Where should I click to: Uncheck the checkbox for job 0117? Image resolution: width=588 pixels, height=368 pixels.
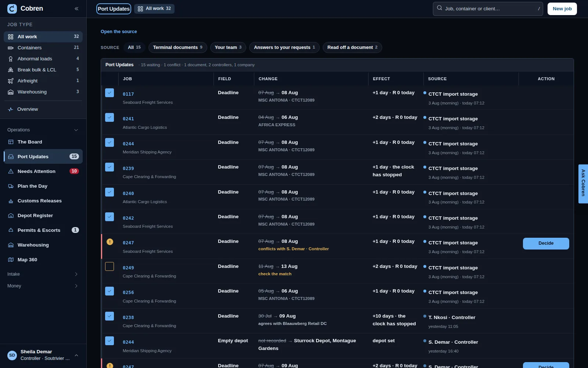(x=110, y=93)
